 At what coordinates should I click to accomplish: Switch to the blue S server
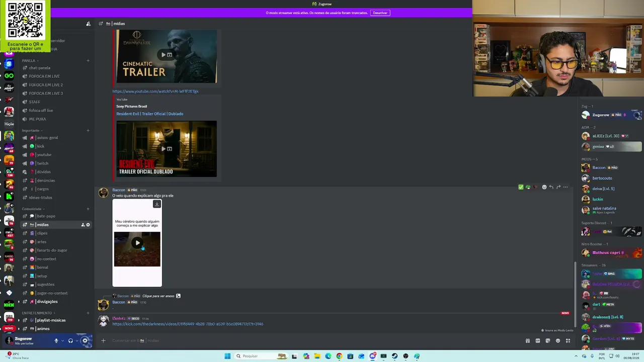pos(9,64)
